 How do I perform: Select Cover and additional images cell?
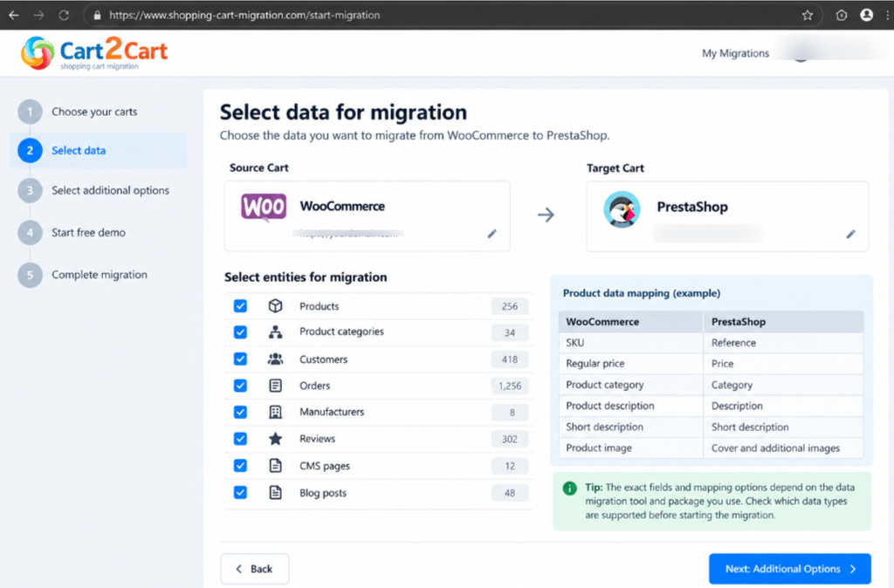coord(783,448)
